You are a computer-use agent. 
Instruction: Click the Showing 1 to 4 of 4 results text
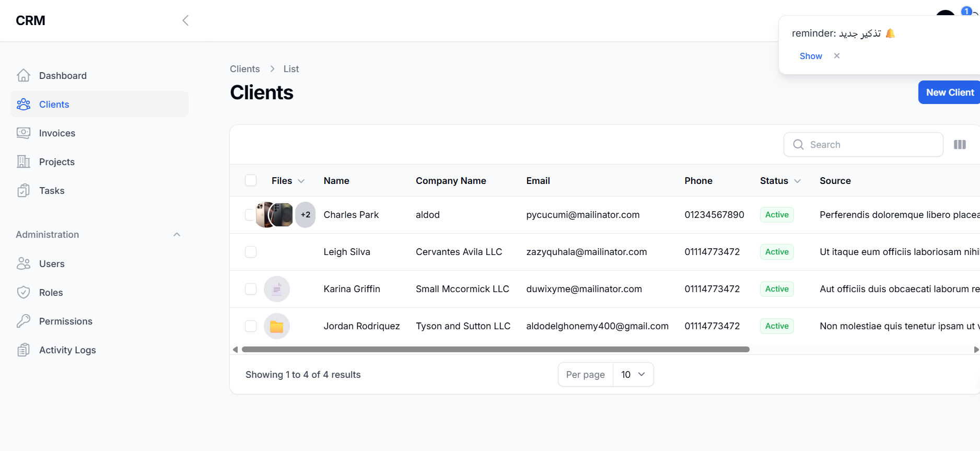click(303, 375)
